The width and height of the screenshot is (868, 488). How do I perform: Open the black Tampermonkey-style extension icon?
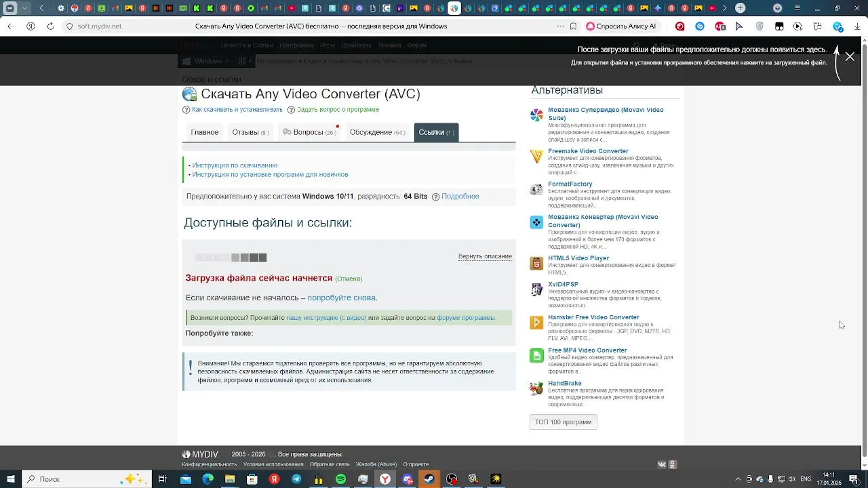pos(779,26)
